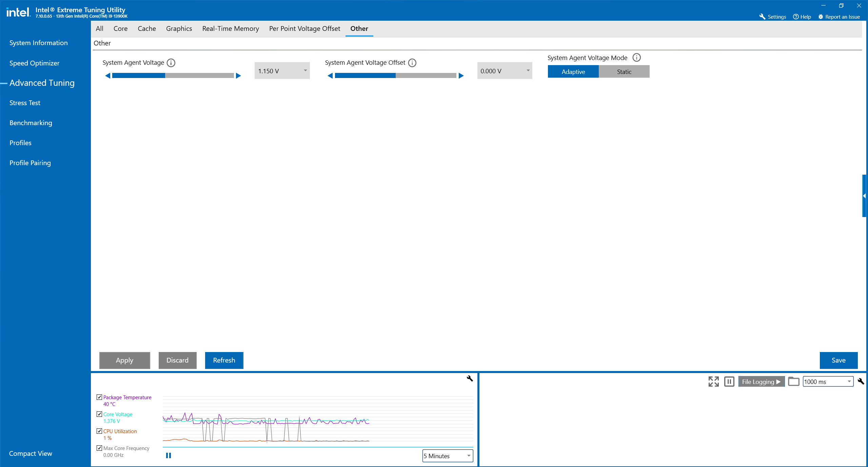
Task: Switch to the All tab
Action: (x=100, y=28)
